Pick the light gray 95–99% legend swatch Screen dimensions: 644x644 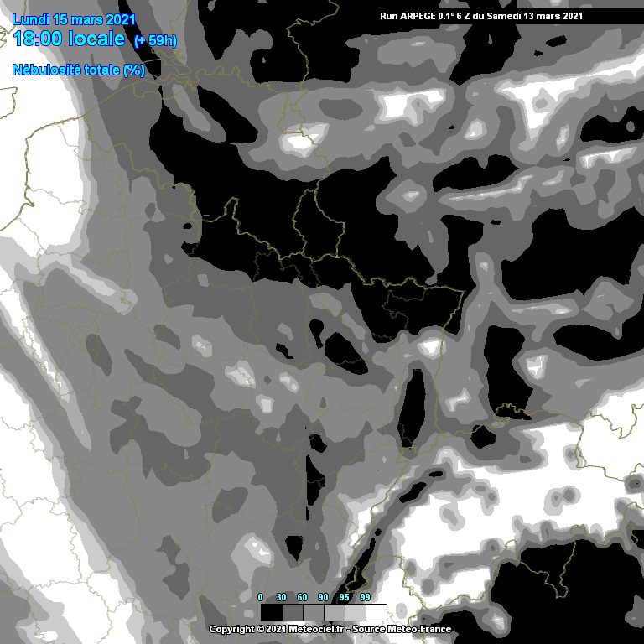click(x=355, y=612)
